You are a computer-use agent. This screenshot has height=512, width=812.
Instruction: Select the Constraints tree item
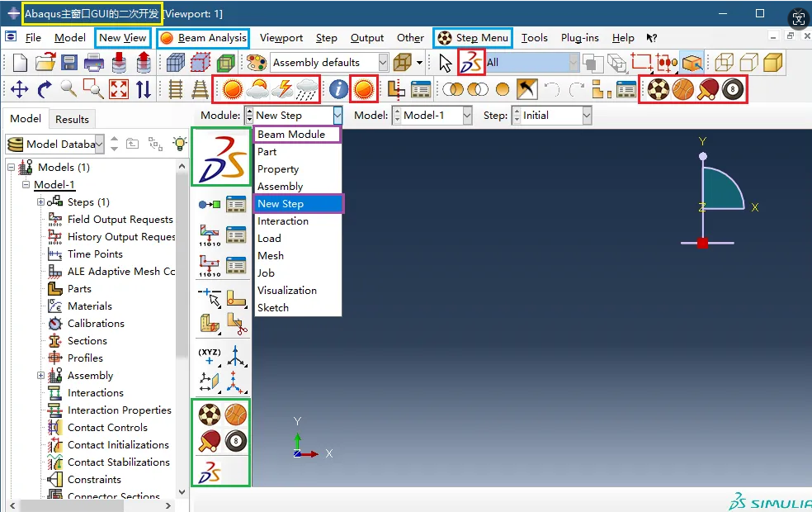coord(94,479)
